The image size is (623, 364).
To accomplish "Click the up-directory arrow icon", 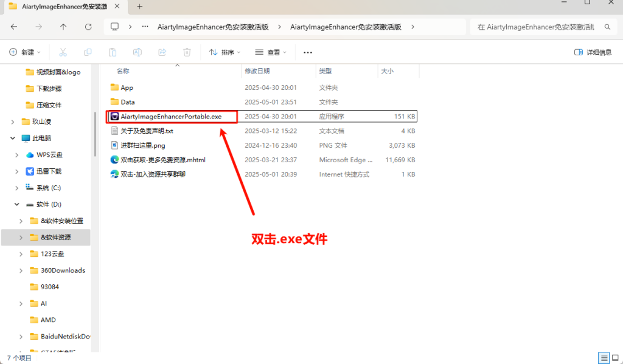I will click(x=63, y=27).
